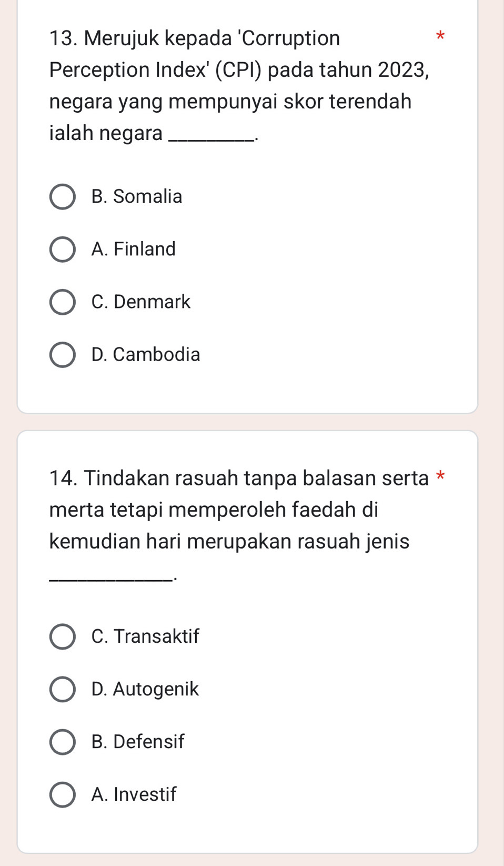Click the red asterisk on question 13
The width and height of the screenshot is (504, 866).
pos(440,36)
